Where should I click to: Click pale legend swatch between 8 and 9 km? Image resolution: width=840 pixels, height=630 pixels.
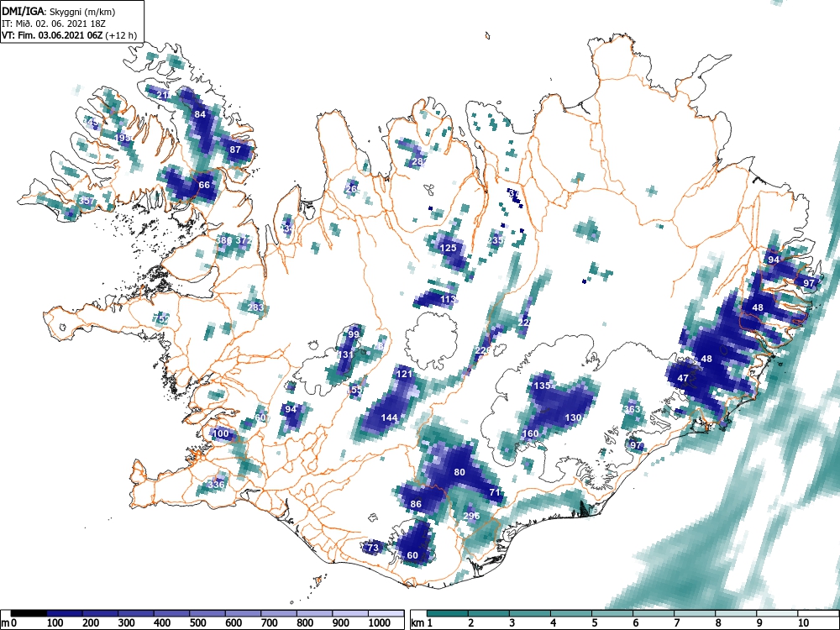tap(736, 613)
